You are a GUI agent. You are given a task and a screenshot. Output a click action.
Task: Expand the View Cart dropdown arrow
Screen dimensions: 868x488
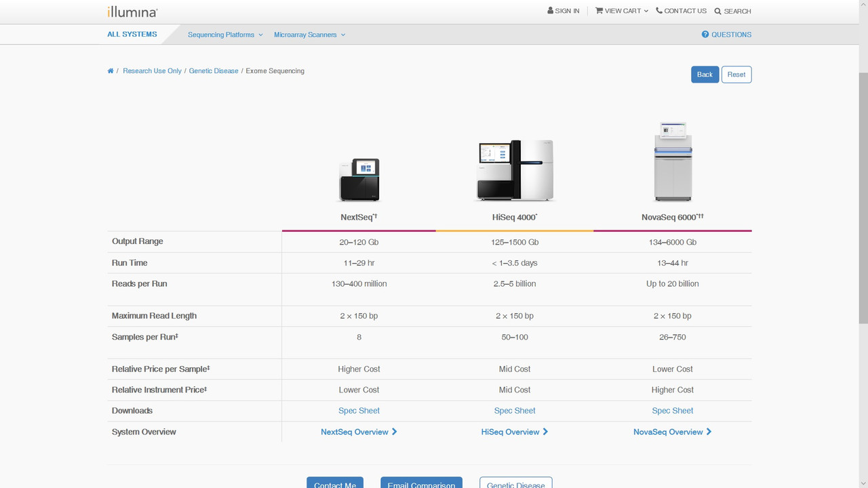(646, 11)
